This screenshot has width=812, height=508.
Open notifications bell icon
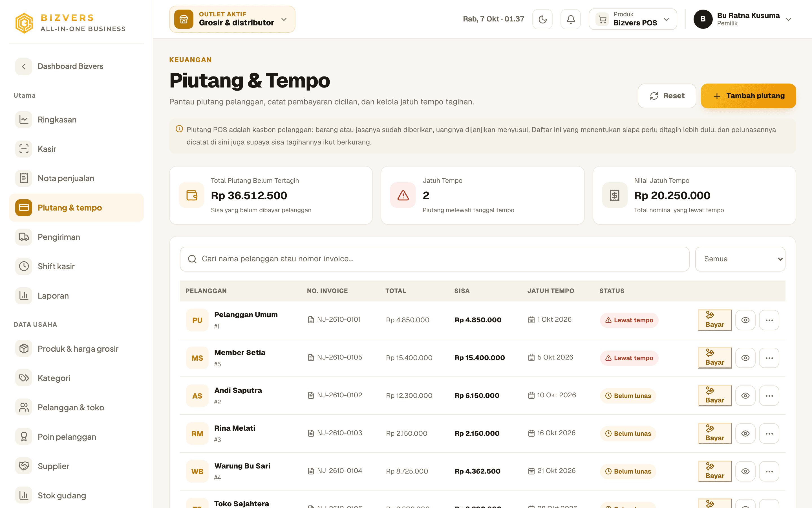pos(570,19)
